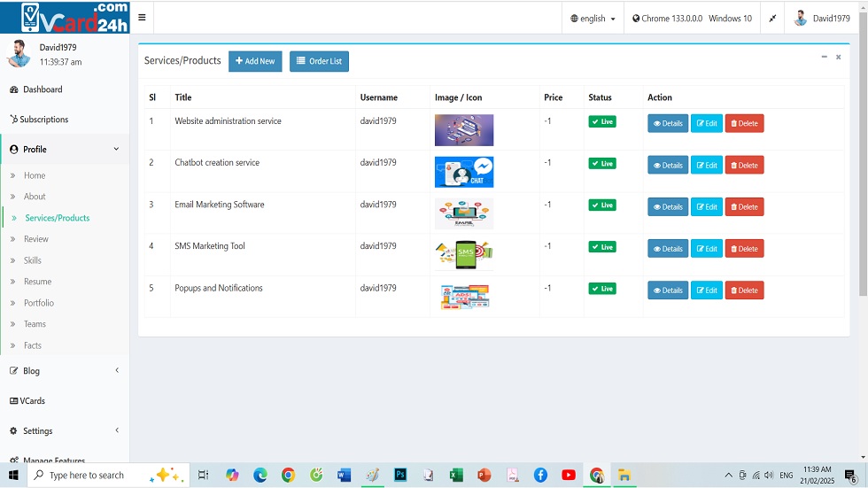The image size is (868, 488).
Task: Open the english language dropdown
Action: [593, 19]
